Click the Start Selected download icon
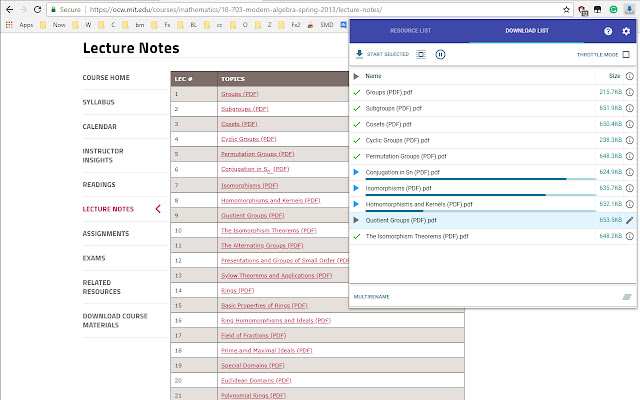Viewport: 640px width, 400px height. [359, 54]
